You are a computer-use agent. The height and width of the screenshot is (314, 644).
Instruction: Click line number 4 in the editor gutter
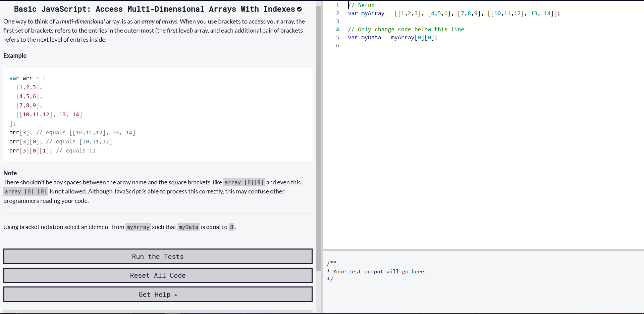click(x=337, y=30)
